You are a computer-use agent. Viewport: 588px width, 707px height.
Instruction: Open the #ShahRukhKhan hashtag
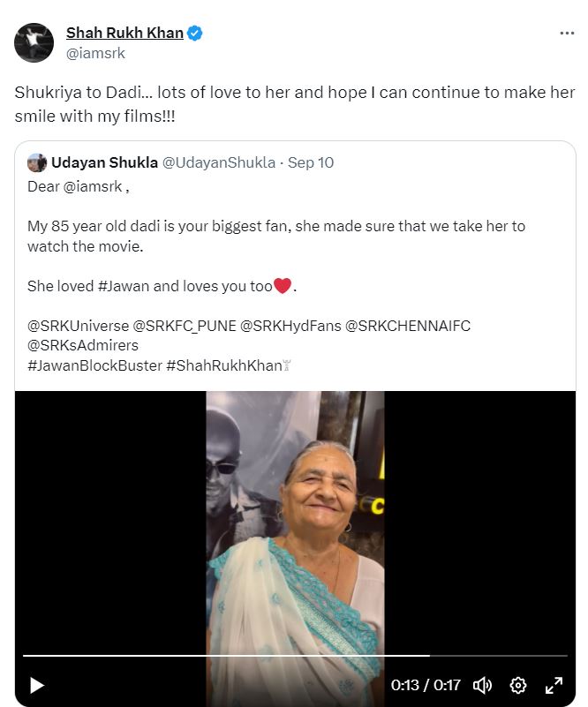(222, 365)
